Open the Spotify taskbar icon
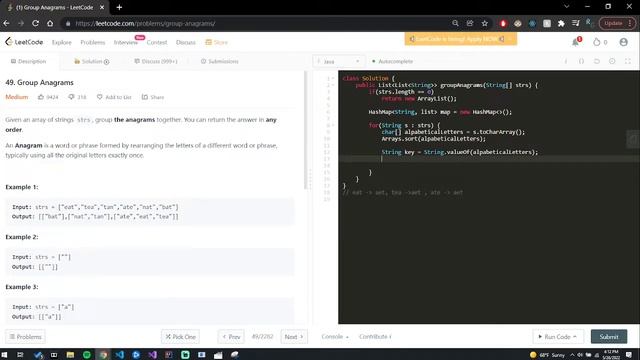 [87, 355]
